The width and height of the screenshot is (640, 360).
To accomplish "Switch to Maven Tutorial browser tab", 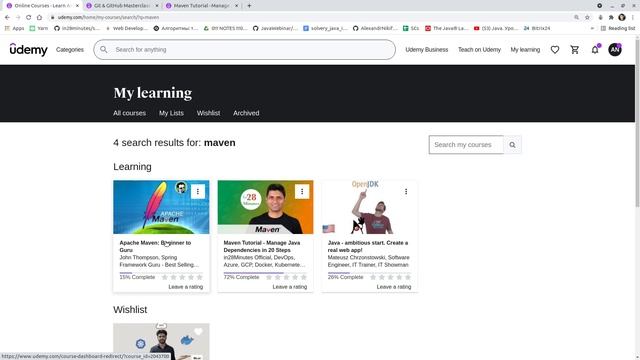I will coord(201,6).
